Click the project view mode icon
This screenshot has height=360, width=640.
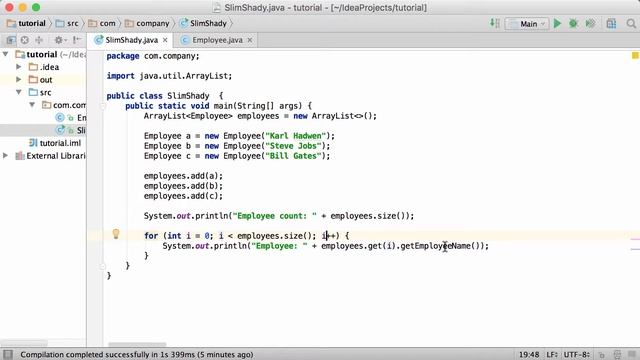[11, 40]
